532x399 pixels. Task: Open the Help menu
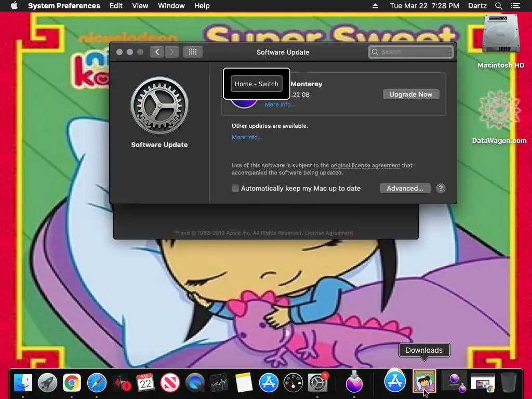(202, 6)
